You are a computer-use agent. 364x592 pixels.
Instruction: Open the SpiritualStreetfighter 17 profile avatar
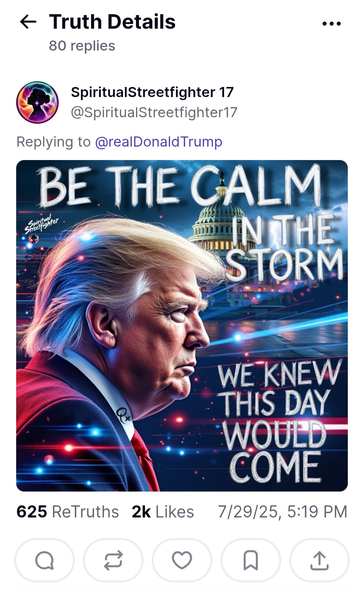click(x=37, y=102)
